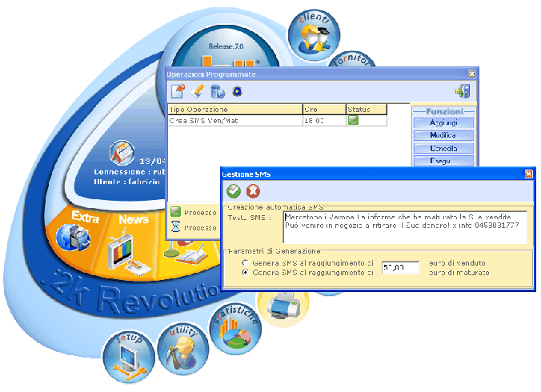Screen dimensions: 541x392
Task: Open the setup round icon
Action: 129,357
